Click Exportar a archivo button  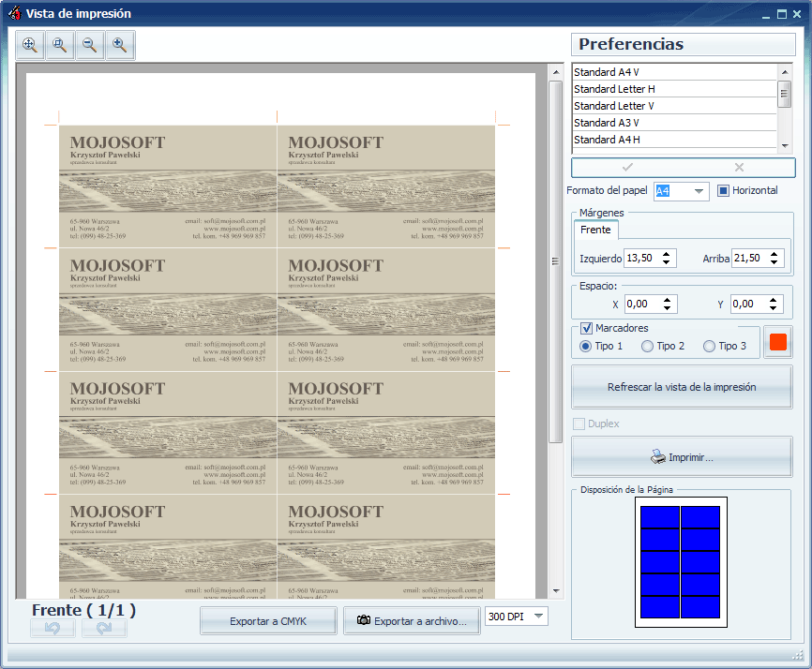coord(413,621)
